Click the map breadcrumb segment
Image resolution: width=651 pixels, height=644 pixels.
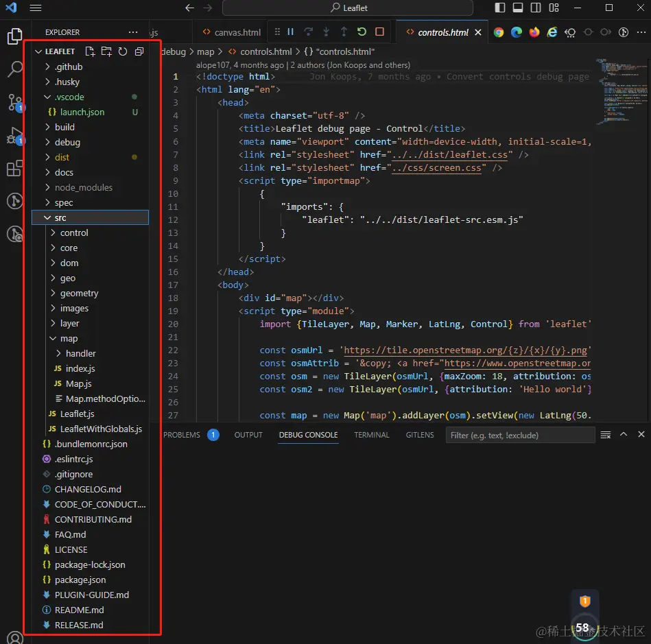(206, 52)
